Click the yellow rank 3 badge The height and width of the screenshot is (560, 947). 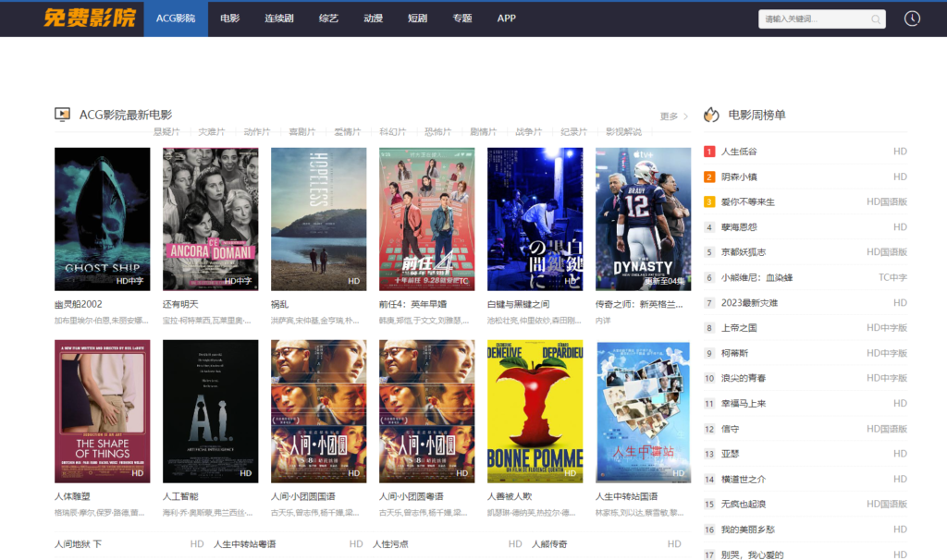[709, 201]
